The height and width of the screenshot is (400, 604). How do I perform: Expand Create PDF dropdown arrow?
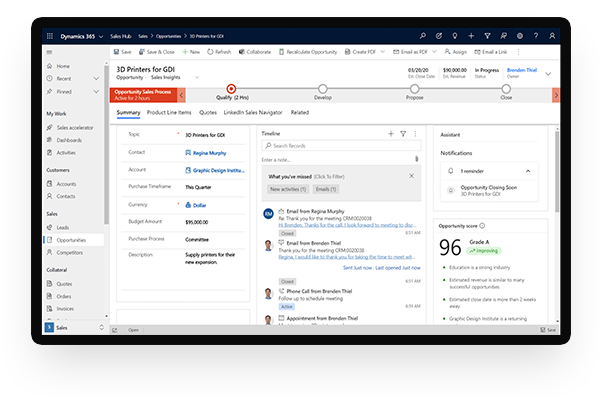[383, 52]
